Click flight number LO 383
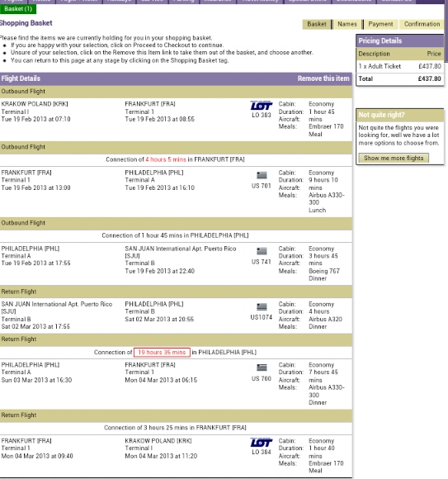This screenshot has height=479, width=448. coord(262,115)
